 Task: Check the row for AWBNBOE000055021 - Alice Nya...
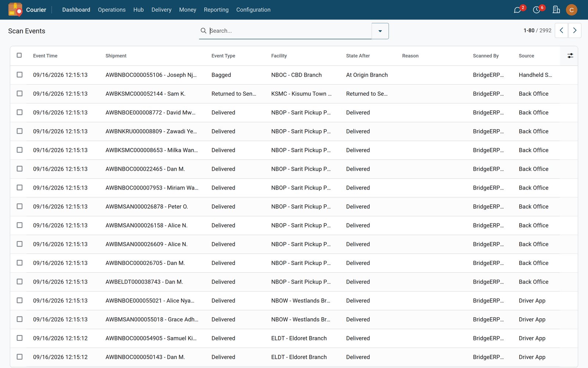(19, 300)
